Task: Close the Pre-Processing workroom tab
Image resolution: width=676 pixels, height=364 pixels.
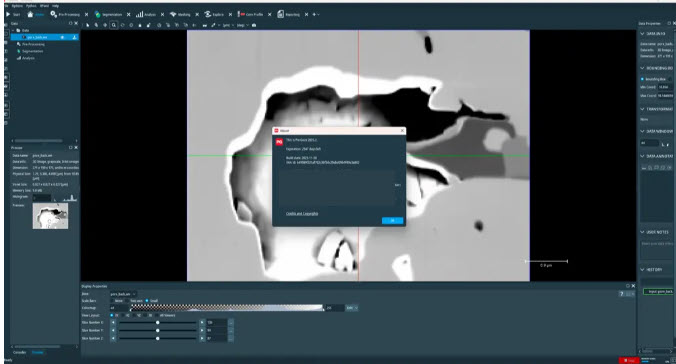Action: tap(86, 15)
